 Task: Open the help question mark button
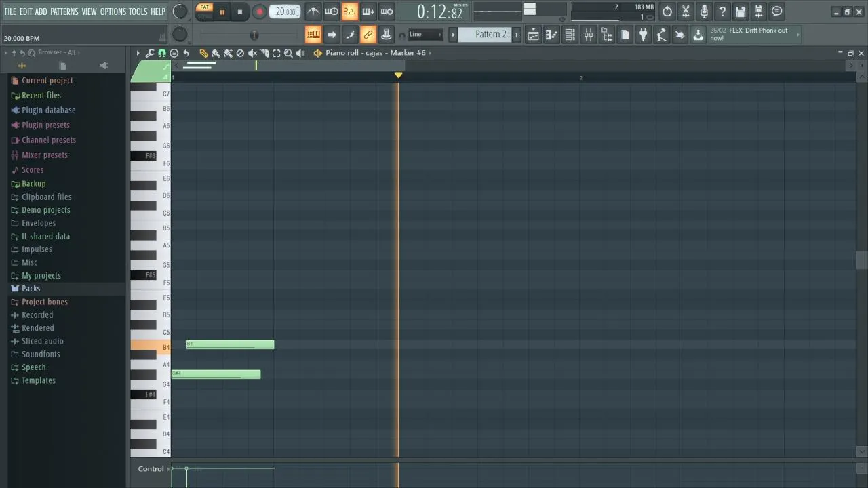722,12
